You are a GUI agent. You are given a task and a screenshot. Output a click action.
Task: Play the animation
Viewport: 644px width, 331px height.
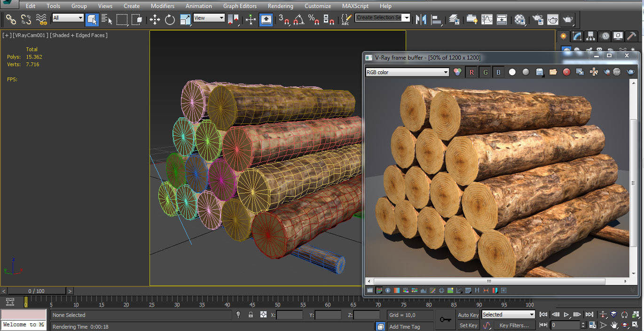[x=566, y=315]
